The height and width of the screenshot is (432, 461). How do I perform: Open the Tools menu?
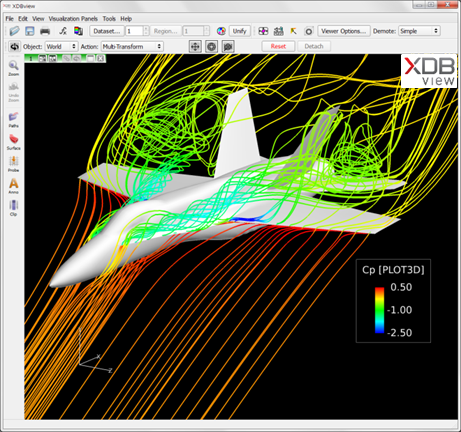point(109,19)
